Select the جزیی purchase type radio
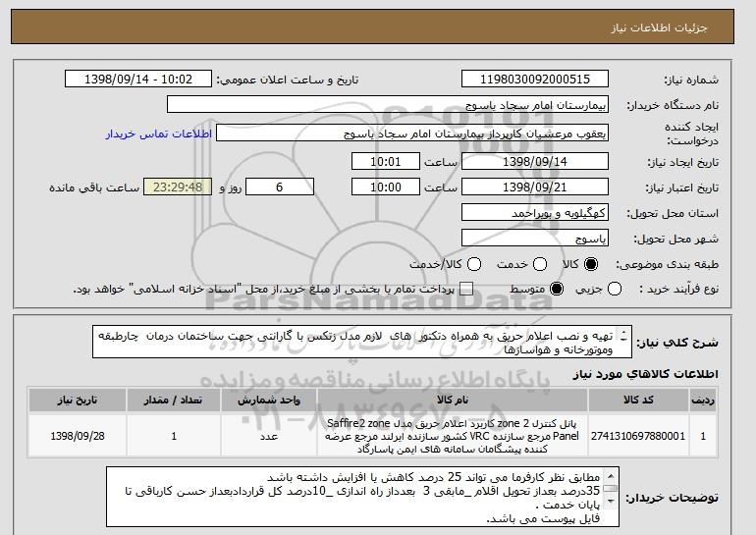The height and width of the screenshot is (535, 756). [615, 290]
